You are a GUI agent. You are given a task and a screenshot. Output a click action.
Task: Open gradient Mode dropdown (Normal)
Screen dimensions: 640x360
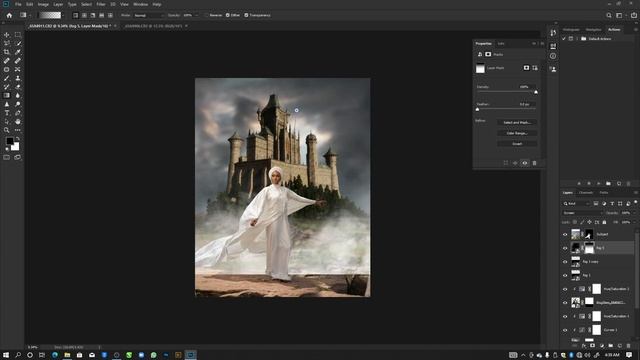149,15
